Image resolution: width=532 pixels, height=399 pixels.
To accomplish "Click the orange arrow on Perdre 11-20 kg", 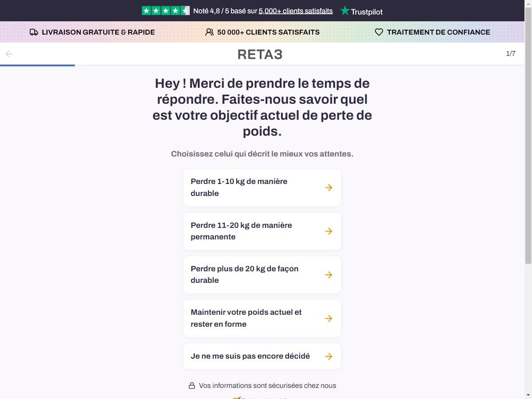I will (x=329, y=231).
